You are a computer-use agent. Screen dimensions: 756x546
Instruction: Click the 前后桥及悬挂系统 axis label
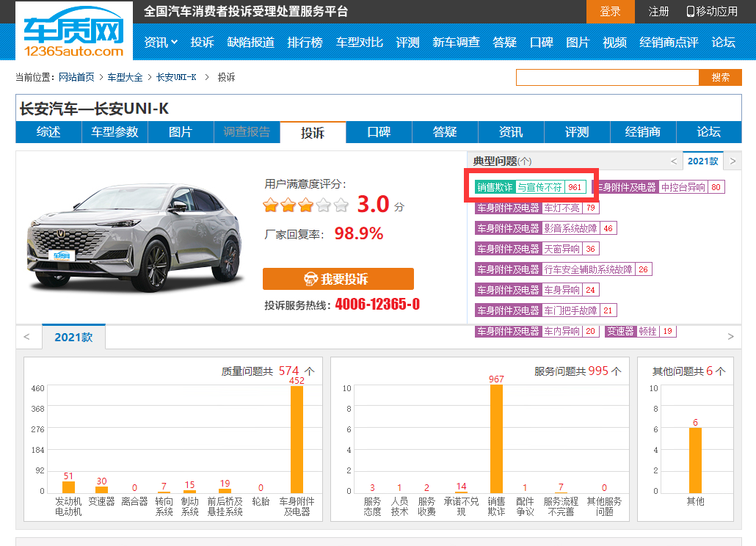tap(225, 506)
